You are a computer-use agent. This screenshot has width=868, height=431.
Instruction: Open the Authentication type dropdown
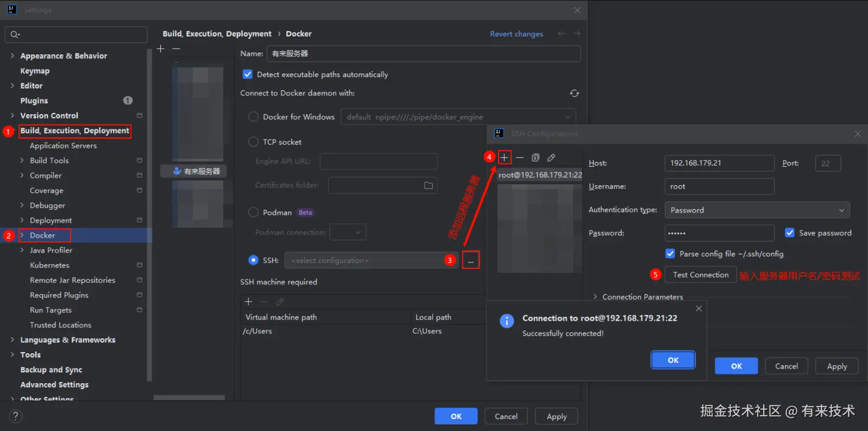757,210
